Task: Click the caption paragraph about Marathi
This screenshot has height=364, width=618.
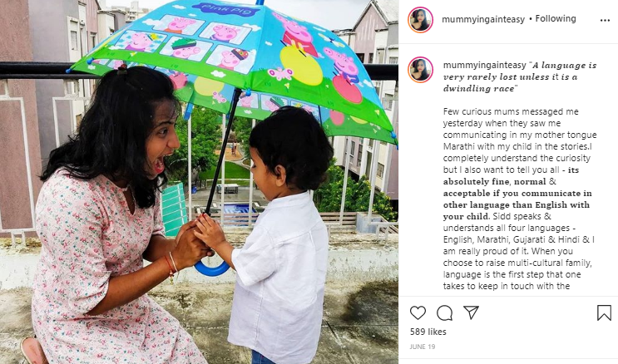Action: 520,199
